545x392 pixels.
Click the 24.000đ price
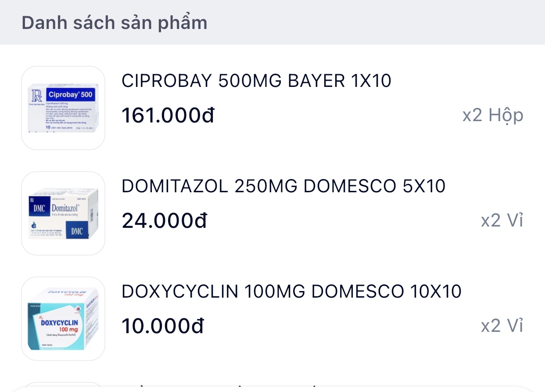pos(164,221)
